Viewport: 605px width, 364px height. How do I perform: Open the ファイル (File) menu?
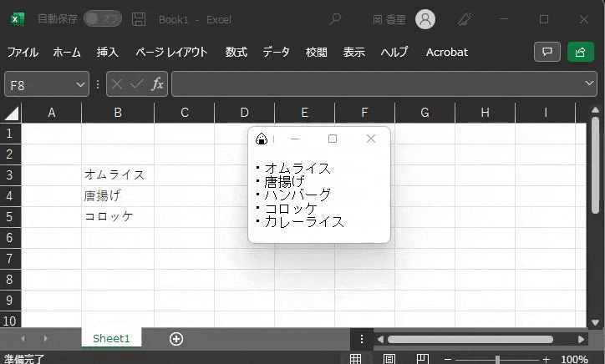tap(23, 52)
